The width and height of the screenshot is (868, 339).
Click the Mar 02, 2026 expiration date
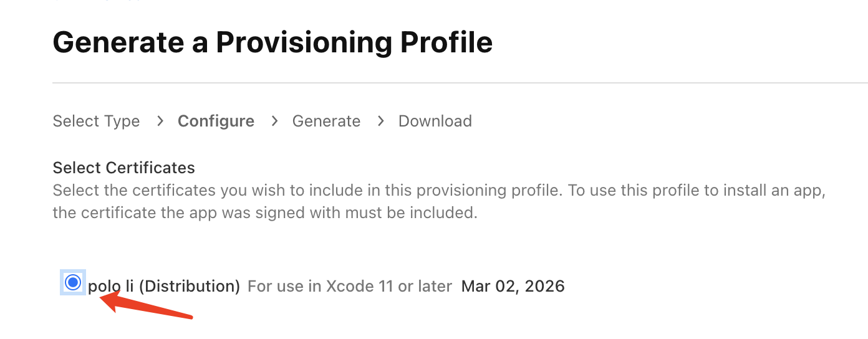[x=513, y=286]
